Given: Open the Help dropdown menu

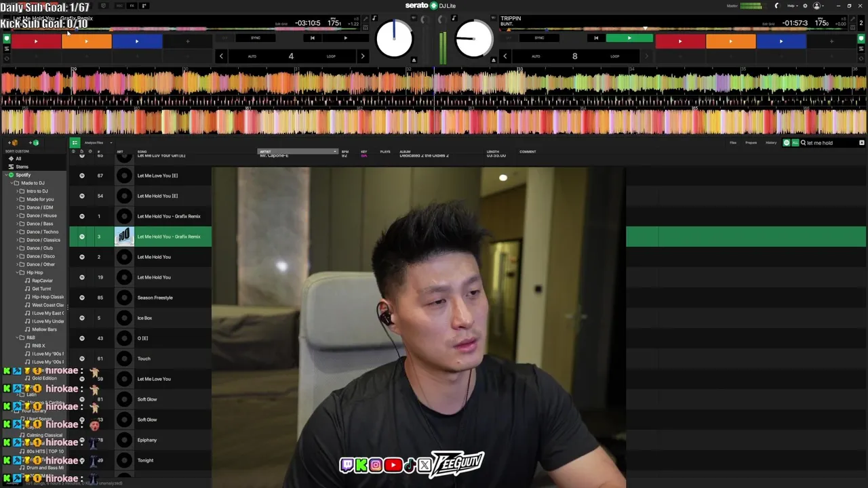Looking at the screenshot, I should [x=792, y=6].
